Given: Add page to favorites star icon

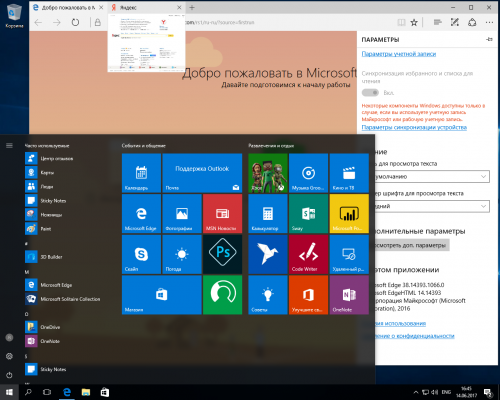Looking at the screenshot, I should pyautogui.click(x=414, y=22).
